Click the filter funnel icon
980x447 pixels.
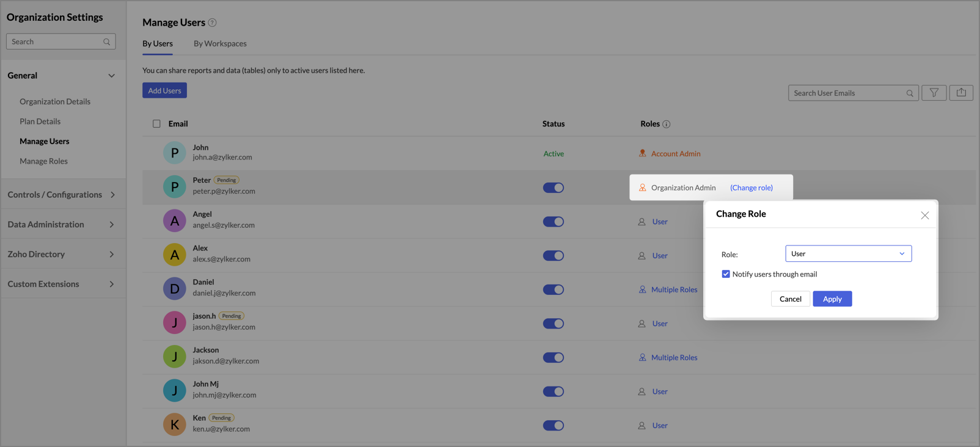pyautogui.click(x=934, y=93)
